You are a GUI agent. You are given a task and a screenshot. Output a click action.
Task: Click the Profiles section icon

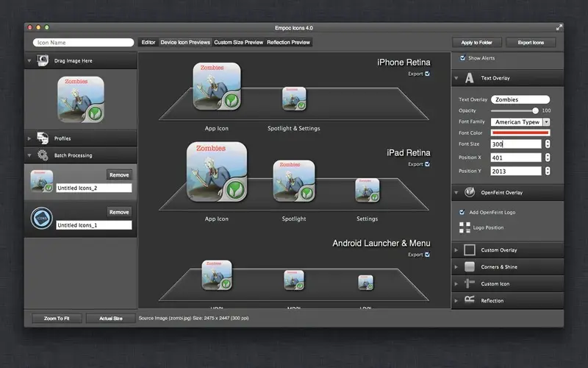[43, 138]
